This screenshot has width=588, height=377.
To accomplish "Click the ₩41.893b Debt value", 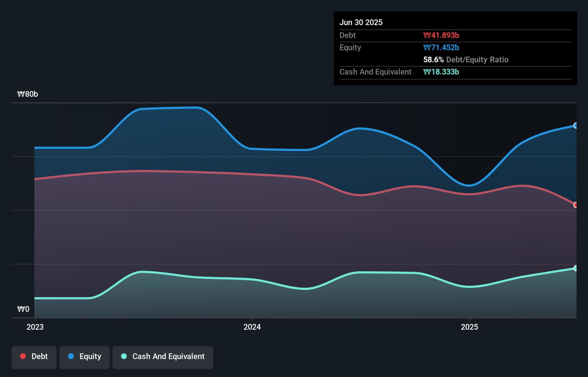I will (x=442, y=35).
